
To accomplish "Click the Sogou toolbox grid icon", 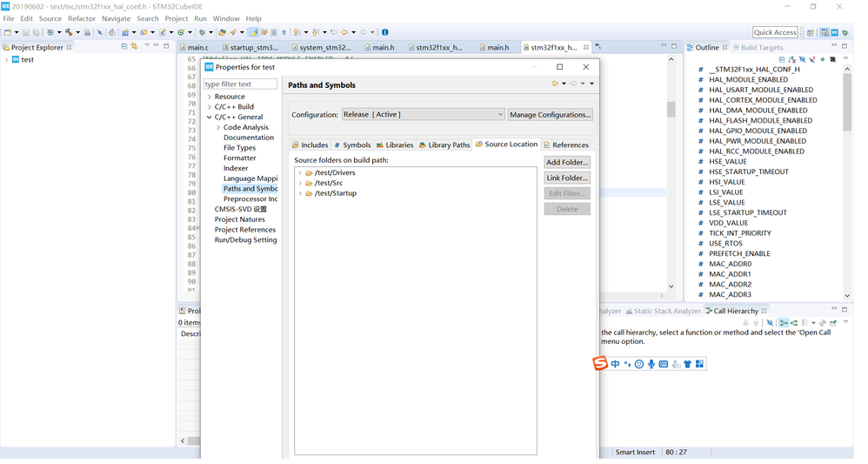I will pyautogui.click(x=700, y=364).
